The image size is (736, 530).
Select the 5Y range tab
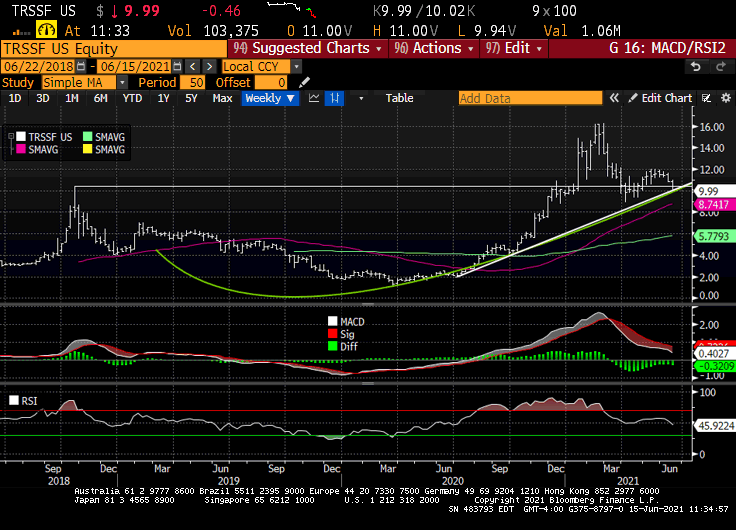[191, 98]
